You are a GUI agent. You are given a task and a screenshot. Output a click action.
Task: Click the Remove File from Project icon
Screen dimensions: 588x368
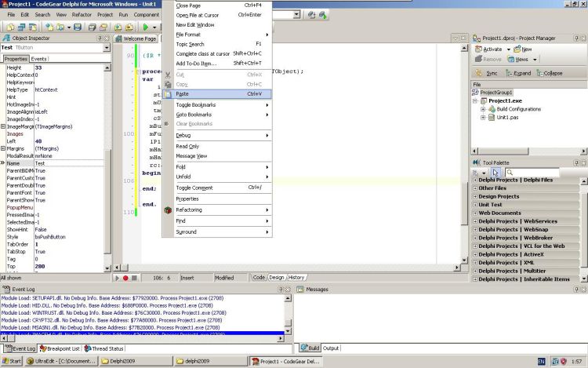click(x=129, y=27)
